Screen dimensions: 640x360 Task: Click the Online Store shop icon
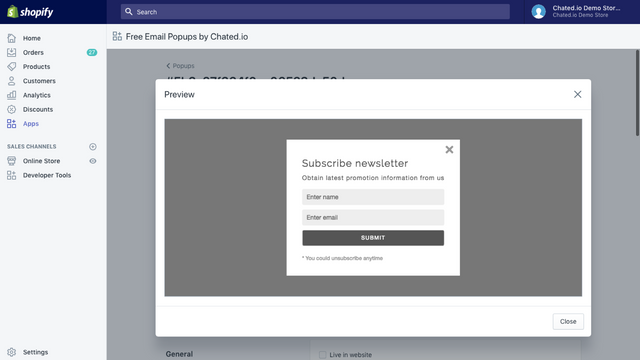click(x=11, y=161)
